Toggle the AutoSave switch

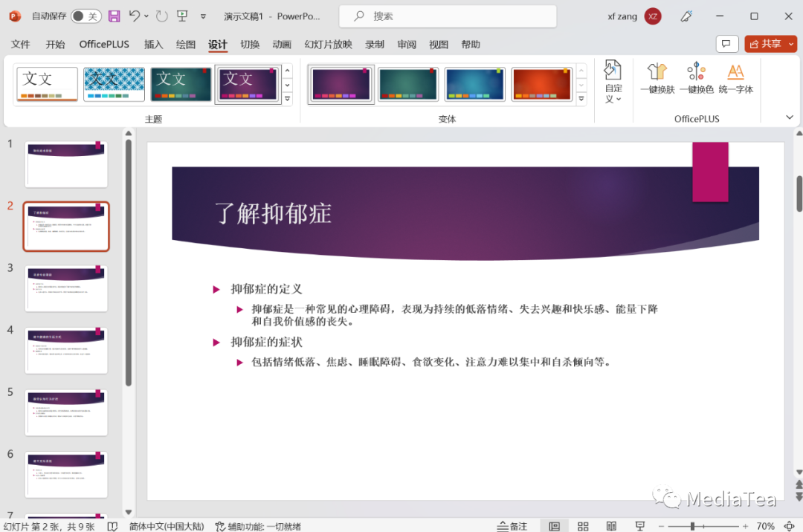[86, 16]
